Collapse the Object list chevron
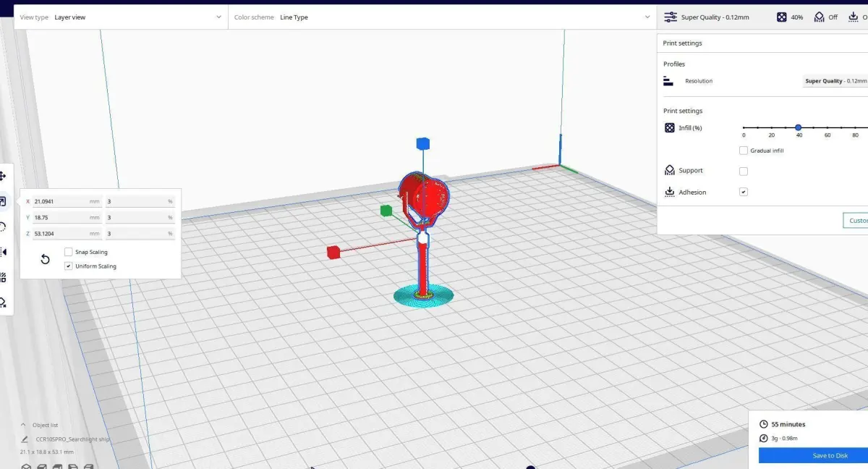868x469 pixels. pyautogui.click(x=24, y=425)
